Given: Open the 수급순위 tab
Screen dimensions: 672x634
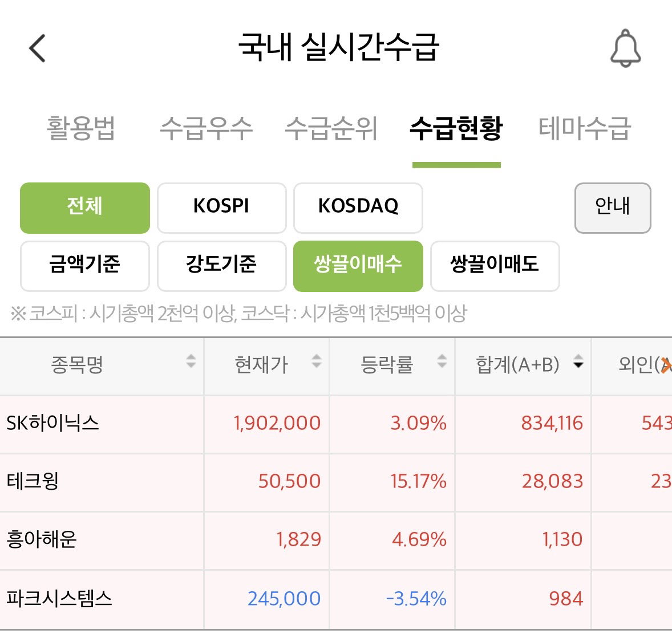Looking at the screenshot, I should [x=331, y=128].
